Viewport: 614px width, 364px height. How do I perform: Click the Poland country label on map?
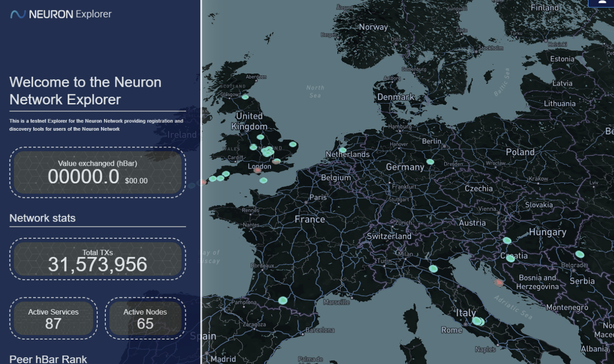(520, 152)
